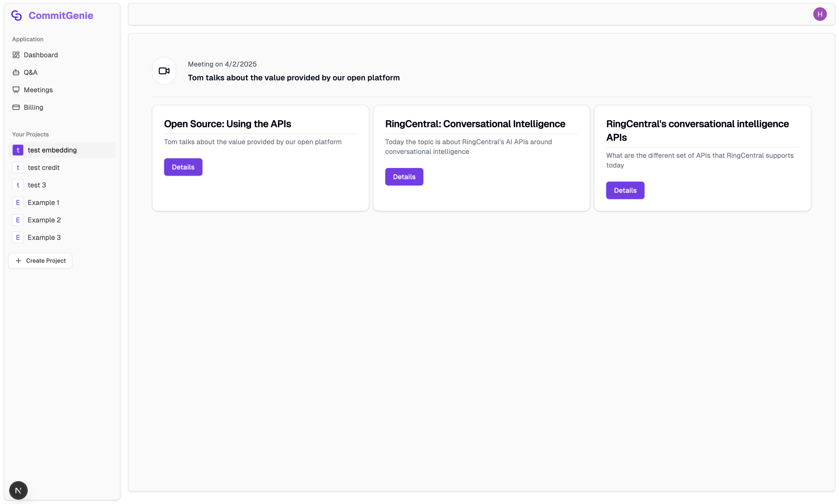The image size is (839, 504).
Task: Click the 'Meeting on 4/2/2025' text
Action: point(222,64)
